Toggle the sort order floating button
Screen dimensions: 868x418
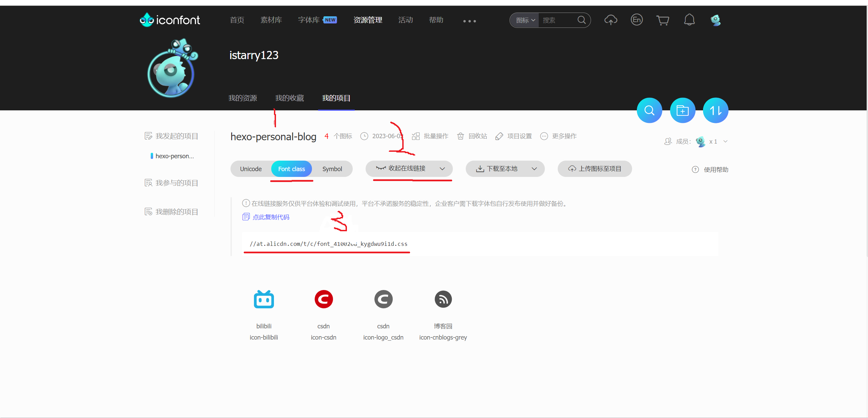[x=715, y=110]
